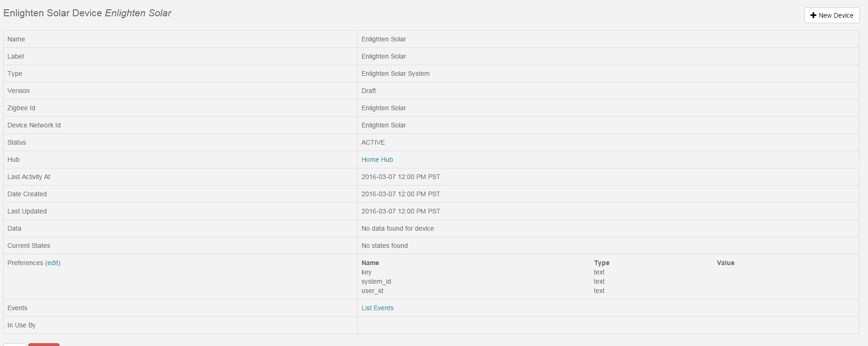This screenshot has width=868, height=346.
Task: Click the edit link beside Preferences
Action: 53,263
